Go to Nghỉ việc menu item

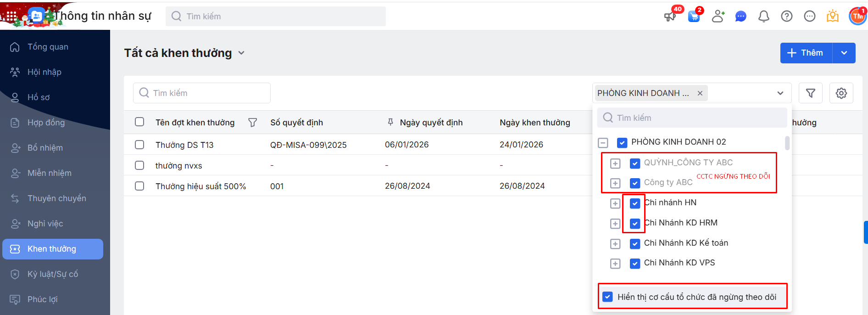pyautogui.click(x=45, y=224)
